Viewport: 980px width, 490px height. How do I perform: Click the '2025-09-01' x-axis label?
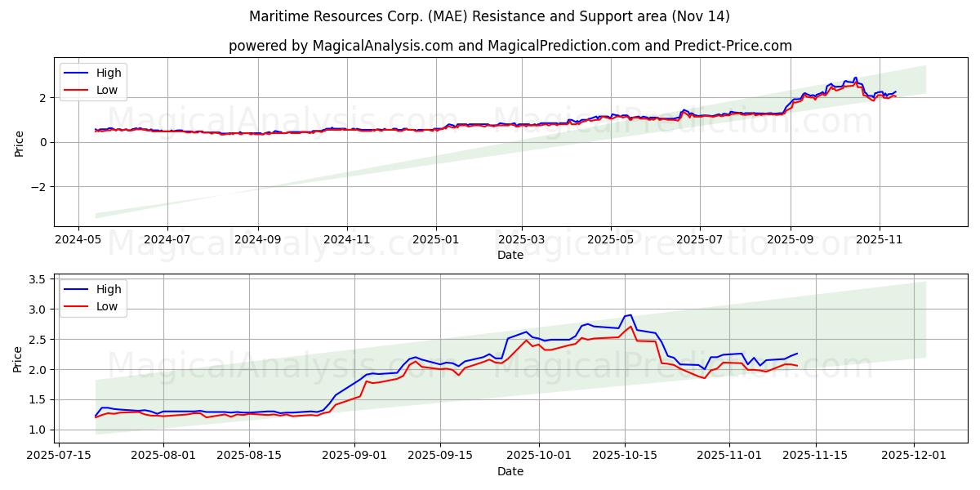tap(354, 457)
